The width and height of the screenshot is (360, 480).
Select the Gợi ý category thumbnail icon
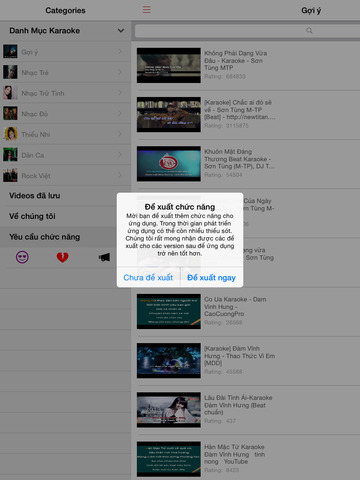click(x=10, y=52)
